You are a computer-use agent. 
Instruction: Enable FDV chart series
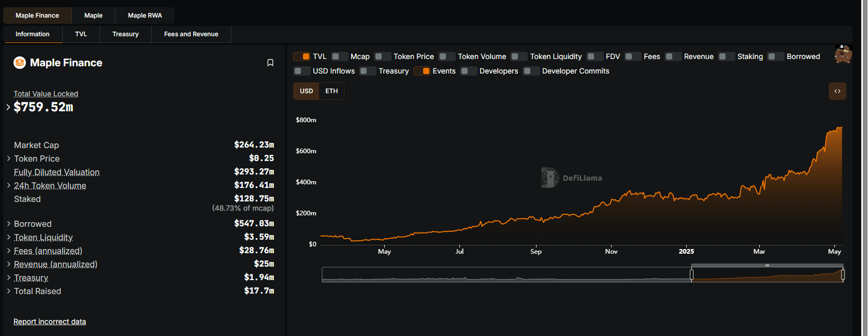point(595,56)
